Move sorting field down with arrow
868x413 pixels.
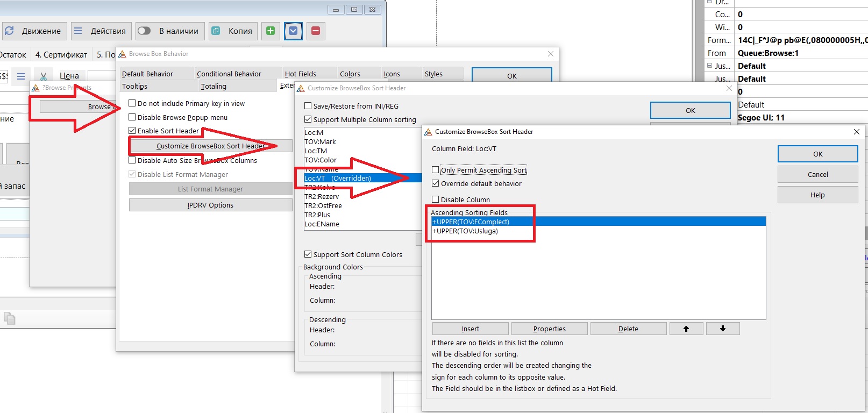click(722, 329)
